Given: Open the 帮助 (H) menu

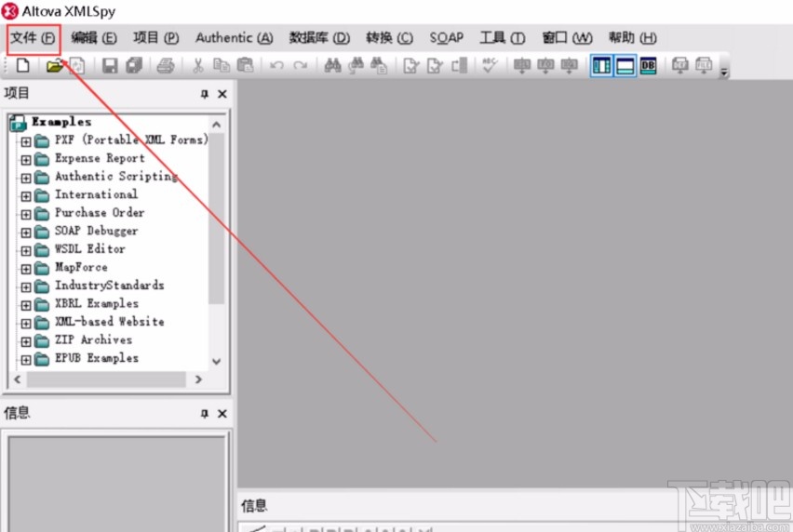Looking at the screenshot, I should [x=633, y=38].
